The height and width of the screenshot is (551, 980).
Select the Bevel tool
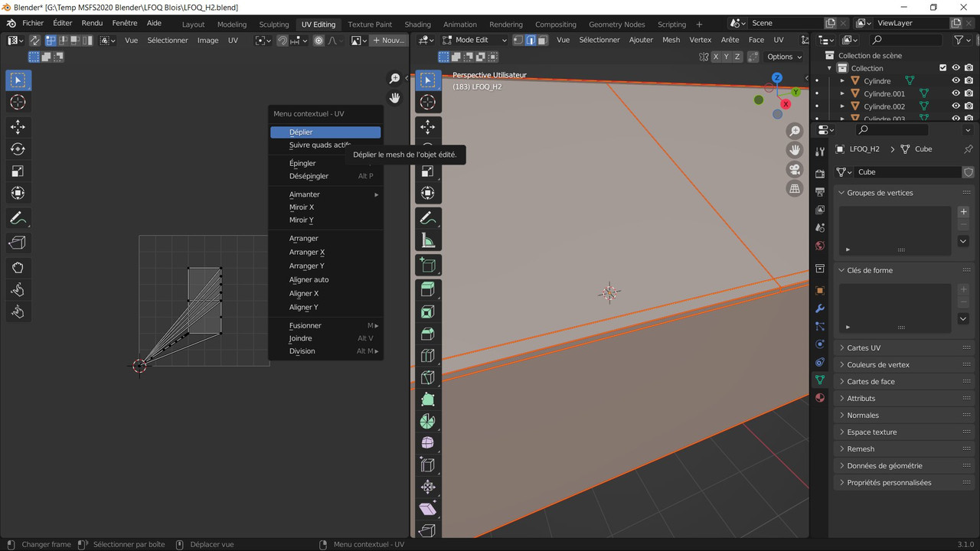pos(428,334)
